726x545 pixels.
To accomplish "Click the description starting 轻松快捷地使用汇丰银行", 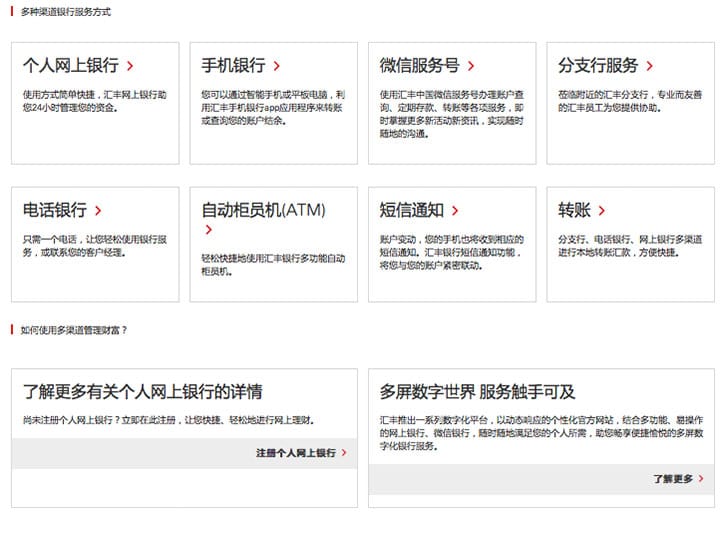I will pyautogui.click(x=273, y=265).
